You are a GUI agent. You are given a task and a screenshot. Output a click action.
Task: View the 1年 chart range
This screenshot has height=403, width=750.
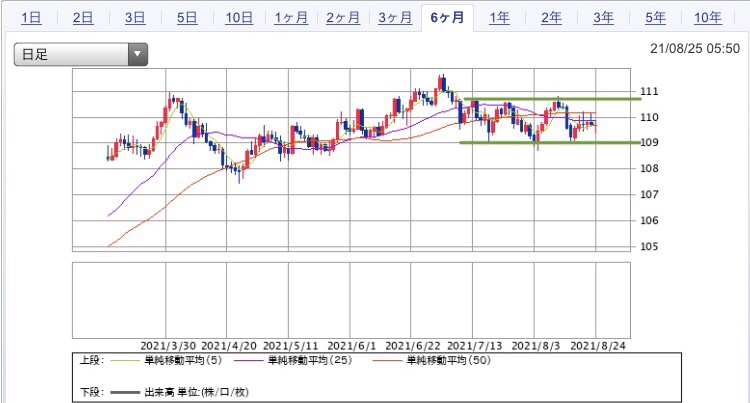click(499, 18)
